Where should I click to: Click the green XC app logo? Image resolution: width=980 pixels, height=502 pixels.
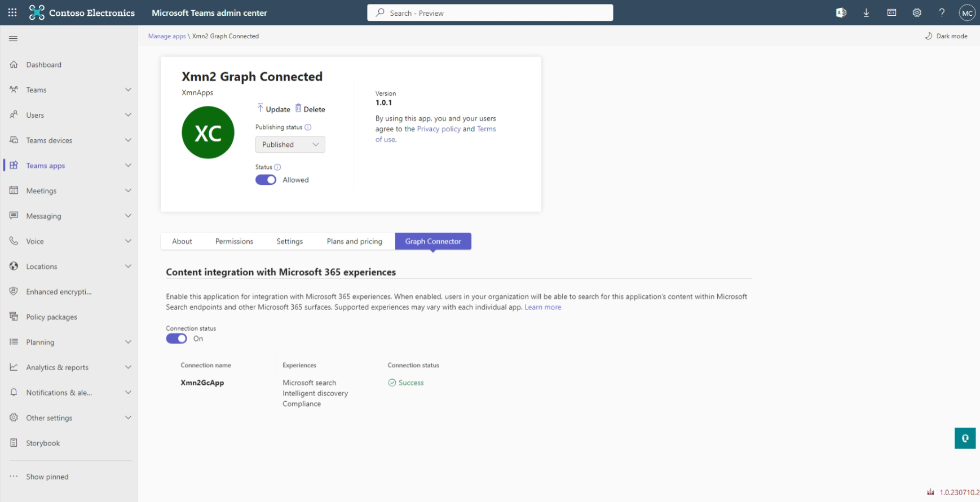click(x=208, y=132)
